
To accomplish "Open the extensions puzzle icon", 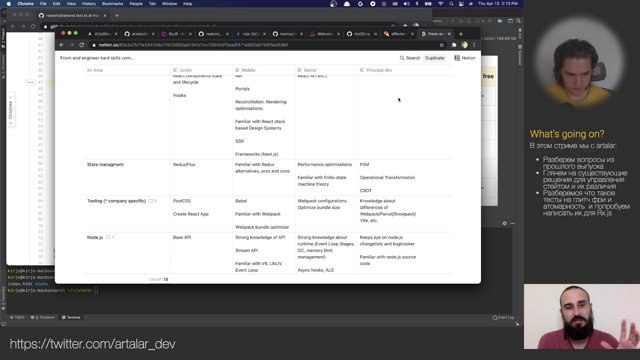I will 454,45.
